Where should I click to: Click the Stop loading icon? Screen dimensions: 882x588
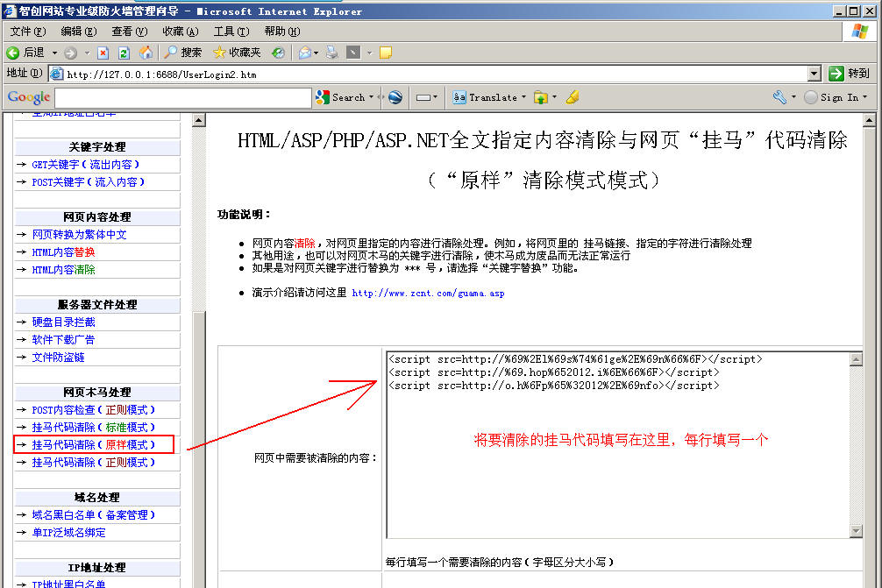click(x=103, y=53)
